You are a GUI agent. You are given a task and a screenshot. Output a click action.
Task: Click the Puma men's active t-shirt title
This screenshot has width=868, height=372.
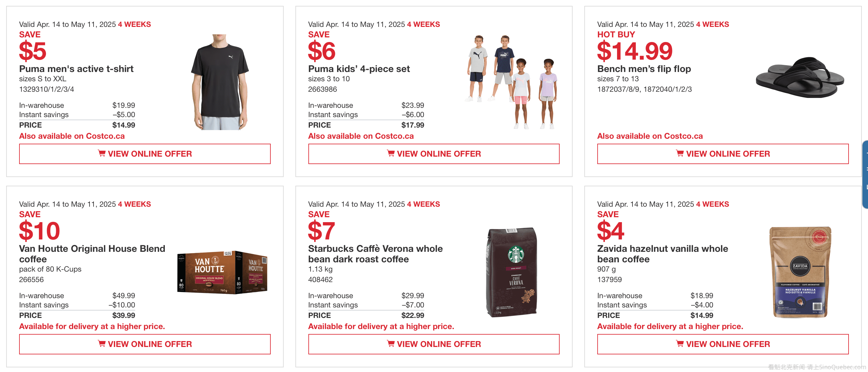[x=76, y=69]
